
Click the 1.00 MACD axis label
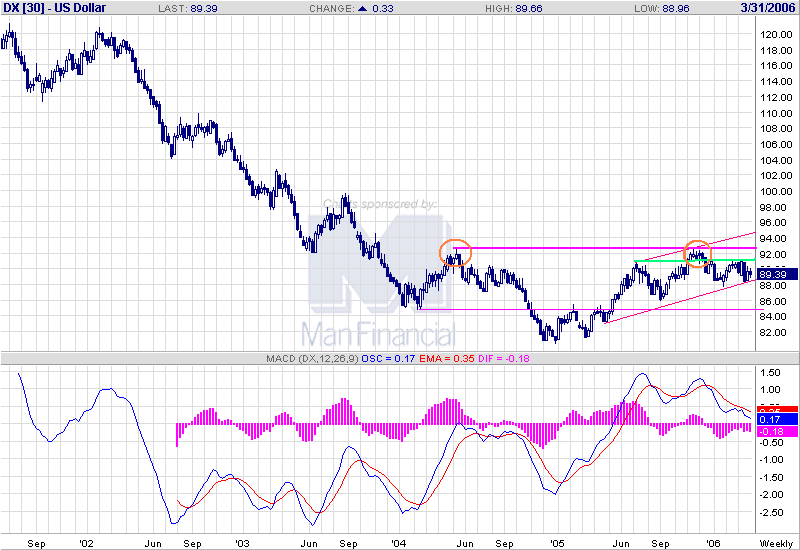point(770,389)
